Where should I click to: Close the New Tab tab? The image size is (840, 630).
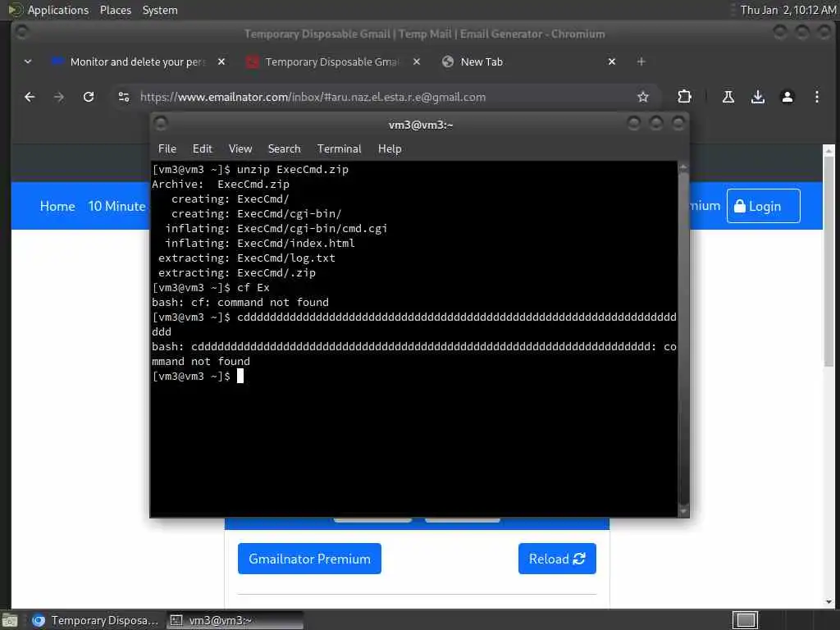coord(612,62)
